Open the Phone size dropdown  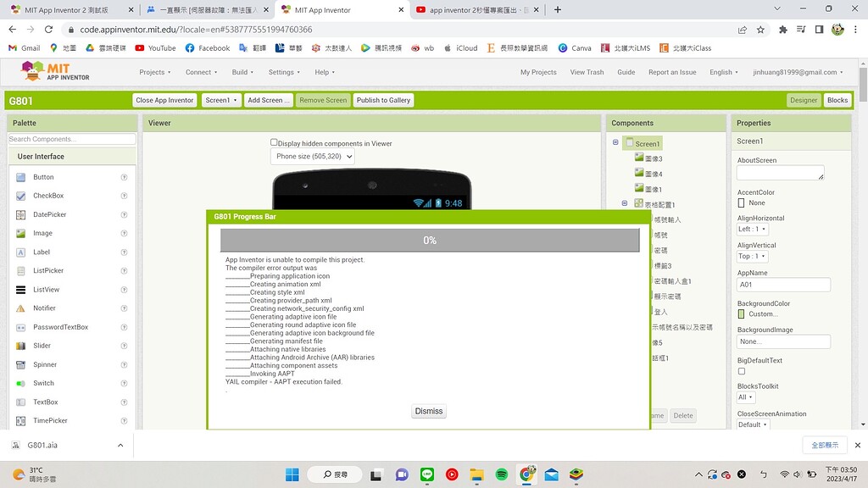(314, 156)
